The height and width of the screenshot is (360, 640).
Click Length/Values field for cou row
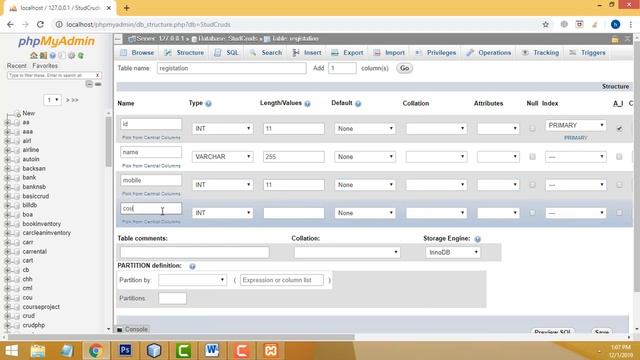[x=294, y=213]
